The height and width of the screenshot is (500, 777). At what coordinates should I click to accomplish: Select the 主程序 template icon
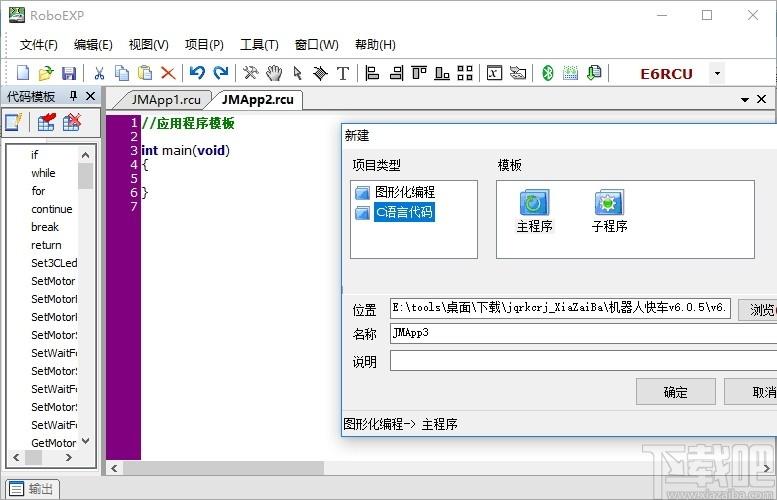(534, 211)
